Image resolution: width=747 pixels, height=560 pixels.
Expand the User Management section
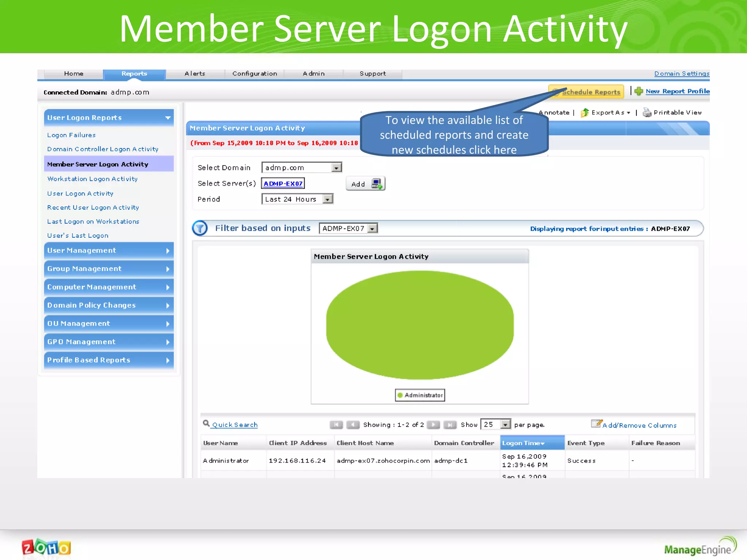[x=109, y=251]
